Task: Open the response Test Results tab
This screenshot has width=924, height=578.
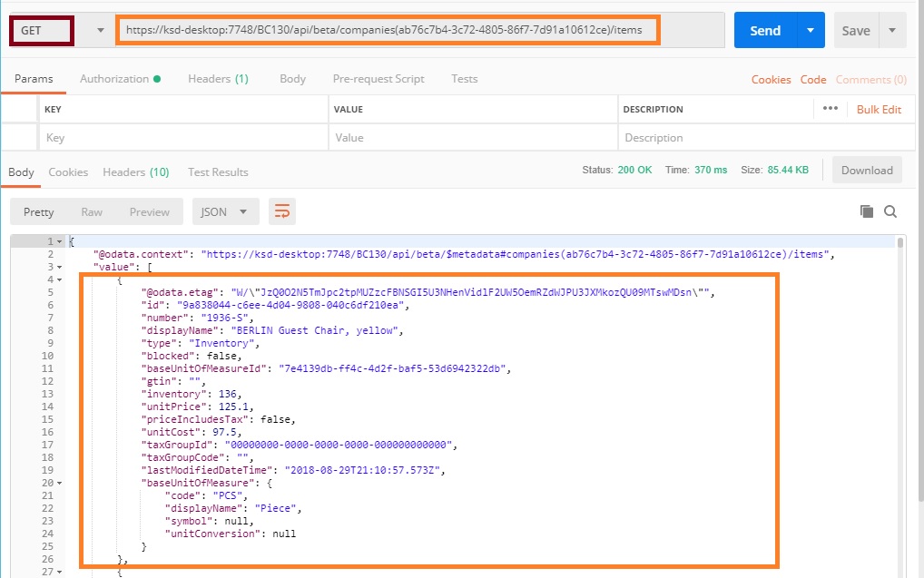Action: pos(218,172)
